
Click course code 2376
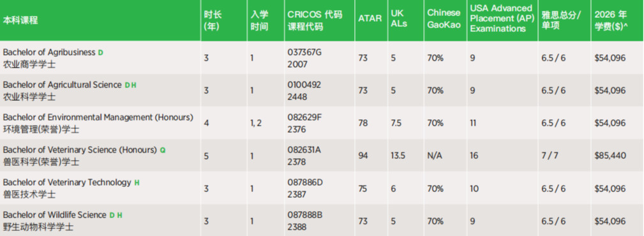pyautogui.click(x=297, y=129)
